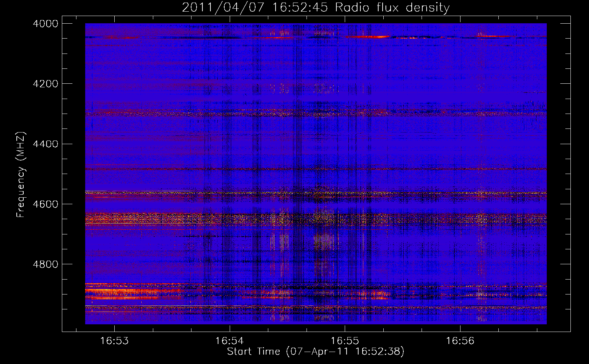Click the "Frequency (MHZ)" axis title

pos(21,175)
